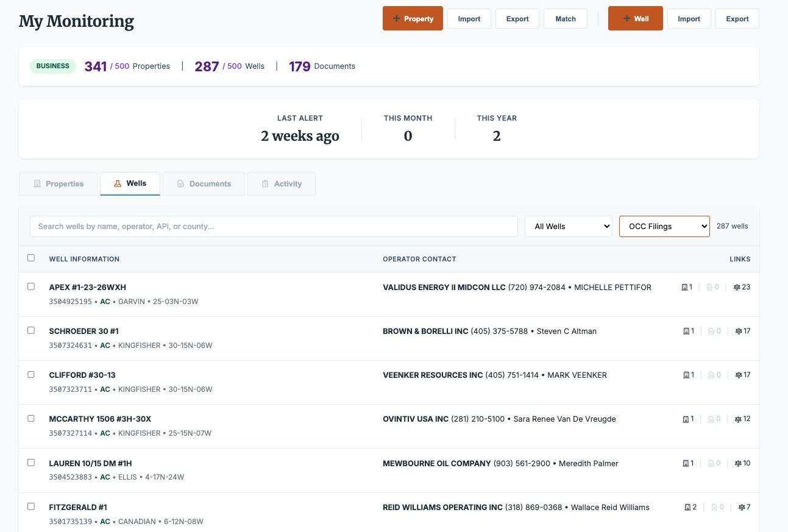Focus the search wells input field

click(274, 226)
